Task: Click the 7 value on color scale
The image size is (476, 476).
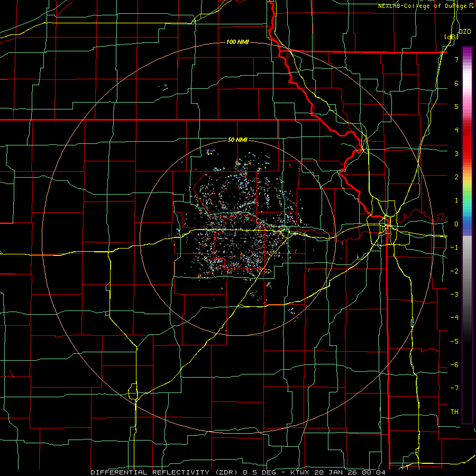Action: click(x=456, y=59)
